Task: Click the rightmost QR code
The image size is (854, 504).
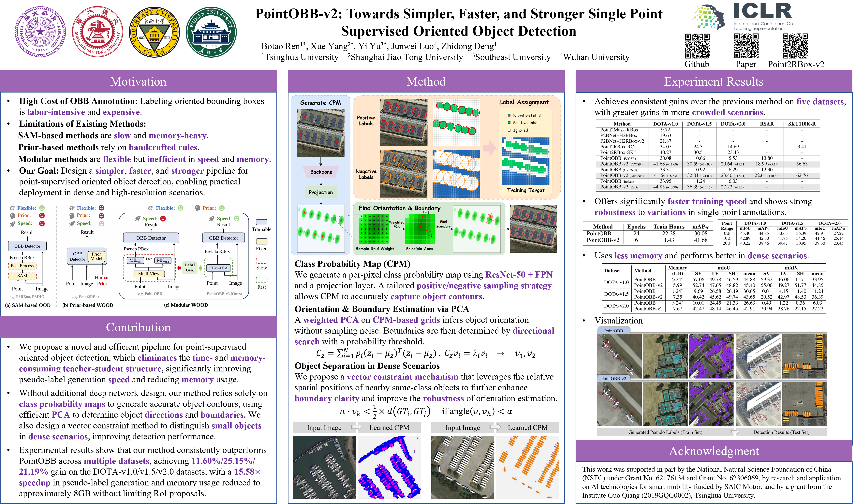Action: [795, 46]
